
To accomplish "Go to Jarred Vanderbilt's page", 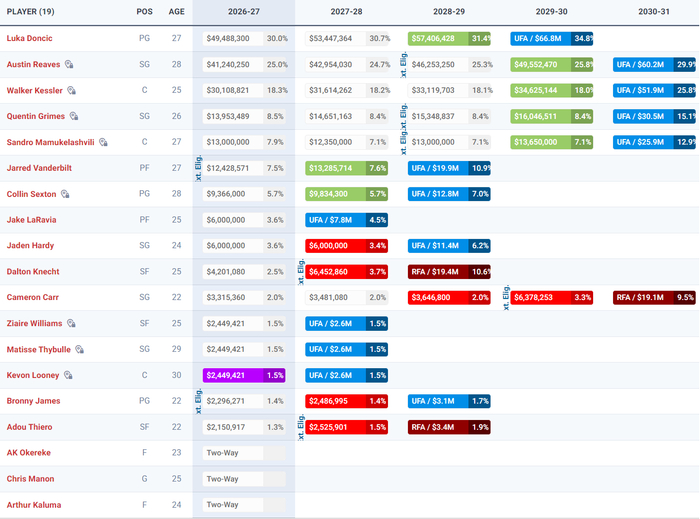I will (x=39, y=168).
